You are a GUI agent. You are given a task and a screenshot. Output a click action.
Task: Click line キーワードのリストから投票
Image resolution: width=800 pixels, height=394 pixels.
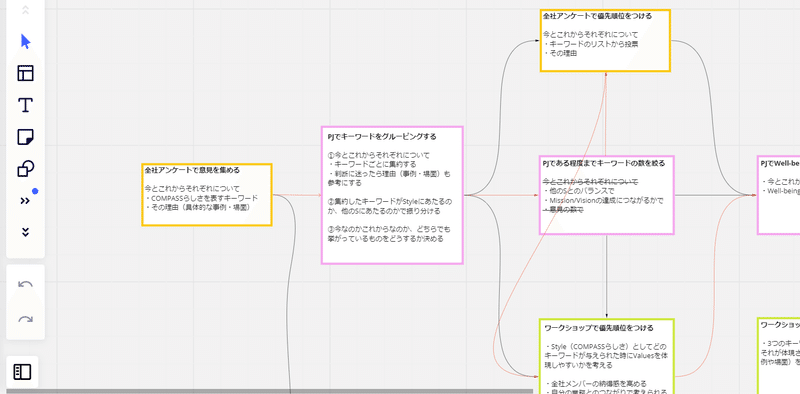pyautogui.click(x=591, y=44)
